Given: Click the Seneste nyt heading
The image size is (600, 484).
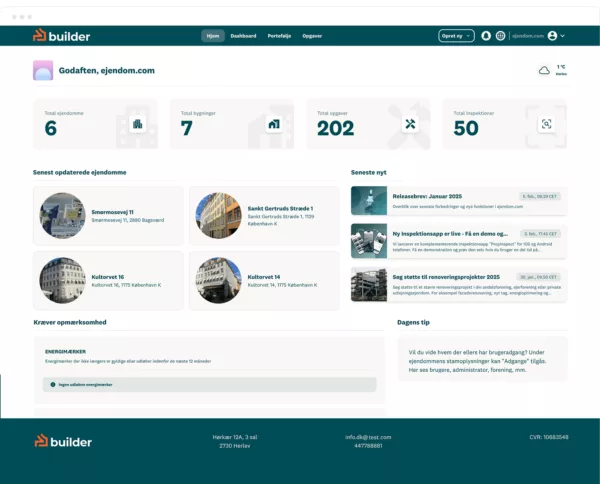Looking at the screenshot, I should pyautogui.click(x=368, y=173).
